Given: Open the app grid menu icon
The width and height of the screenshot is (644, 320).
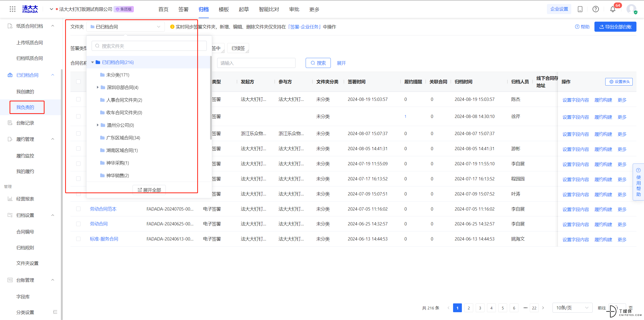Looking at the screenshot, I should click(13, 9).
